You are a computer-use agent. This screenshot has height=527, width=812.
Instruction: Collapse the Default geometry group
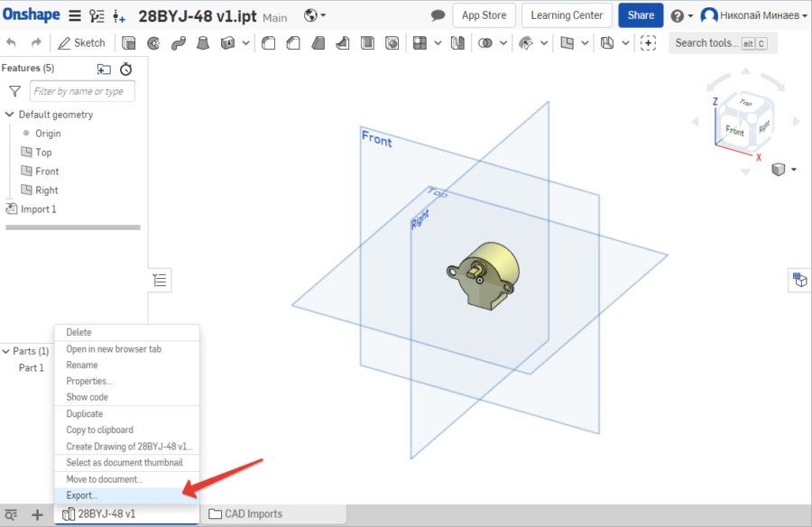click(x=9, y=115)
